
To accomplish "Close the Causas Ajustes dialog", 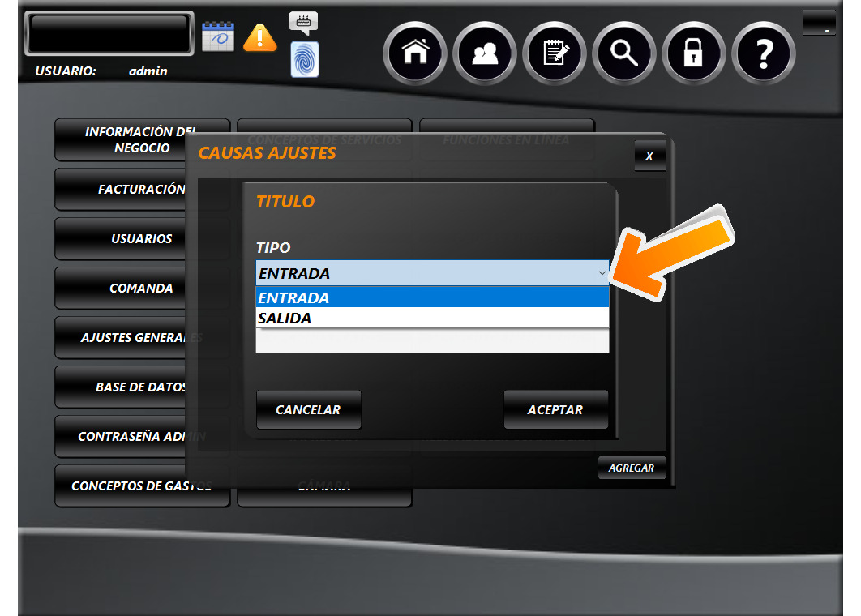I will coord(649,156).
